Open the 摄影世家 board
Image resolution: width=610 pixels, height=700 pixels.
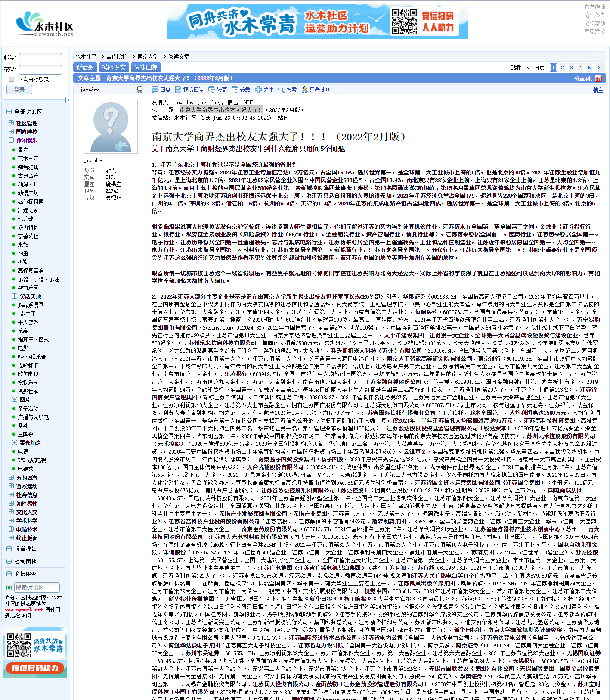(28, 391)
